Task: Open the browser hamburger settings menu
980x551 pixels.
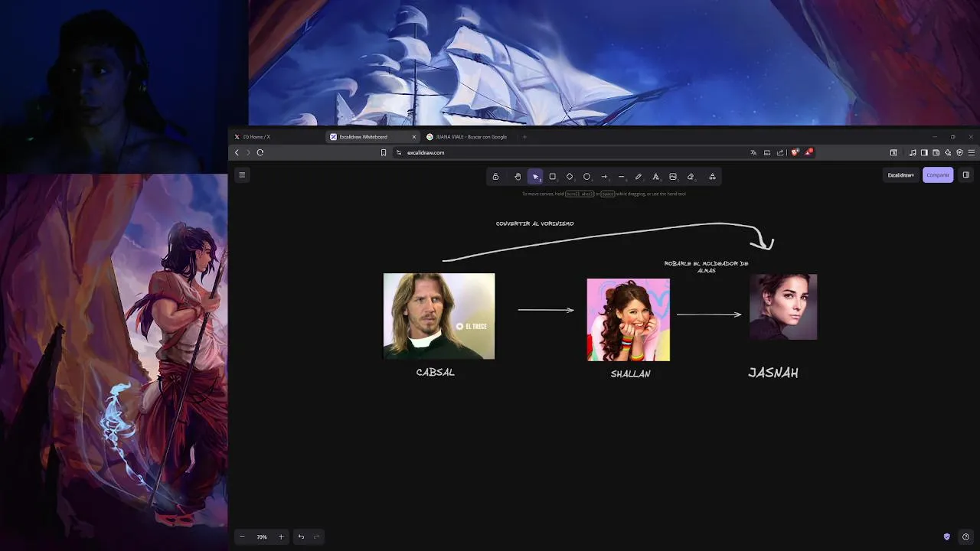Action: click(x=972, y=152)
